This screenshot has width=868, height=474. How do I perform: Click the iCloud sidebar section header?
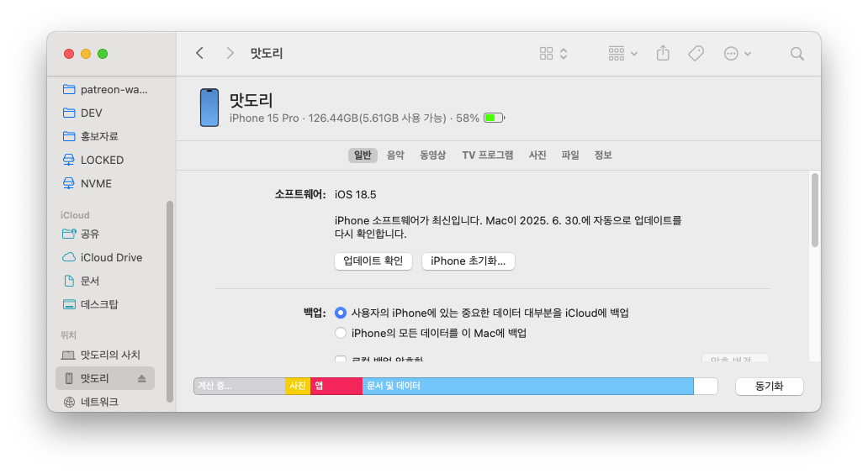[x=76, y=215]
